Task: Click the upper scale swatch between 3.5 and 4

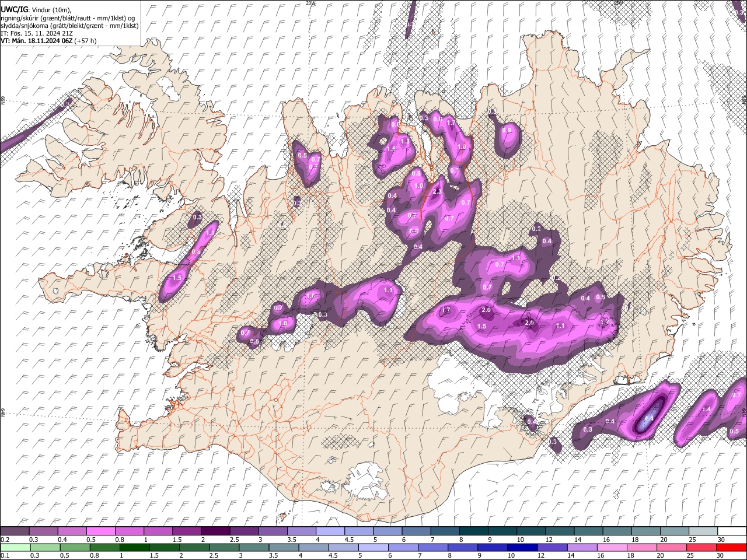Action: tap(301, 531)
